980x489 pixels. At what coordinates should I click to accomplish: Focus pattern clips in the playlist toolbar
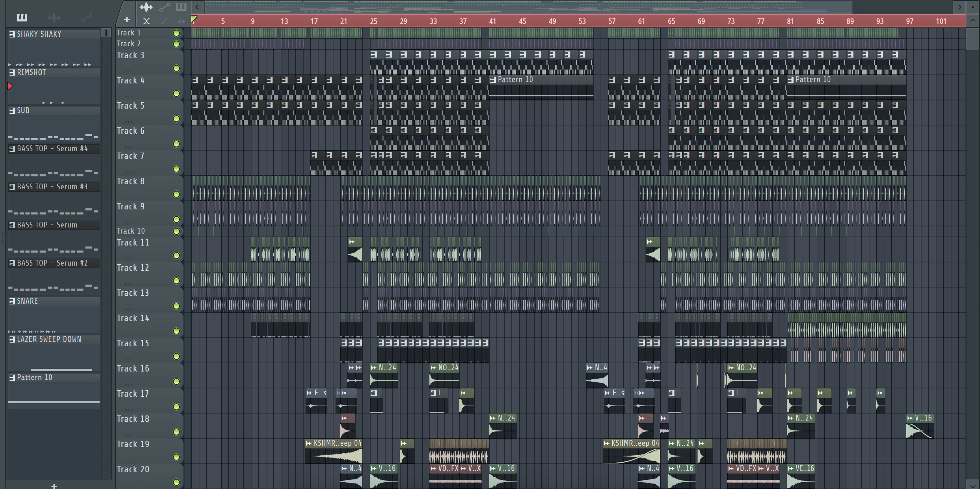click(x=181, y=7)
